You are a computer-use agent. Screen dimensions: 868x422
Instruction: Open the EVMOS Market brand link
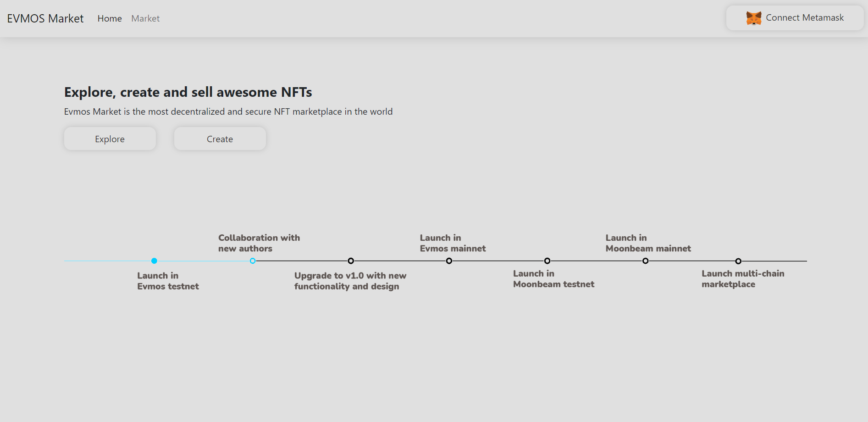tap(45, 18)
